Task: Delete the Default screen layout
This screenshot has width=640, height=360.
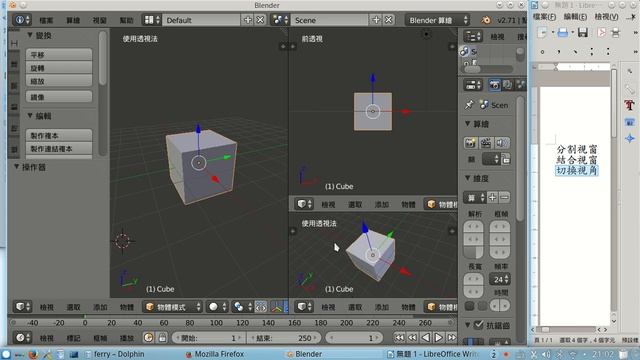Action: [260, 20]
